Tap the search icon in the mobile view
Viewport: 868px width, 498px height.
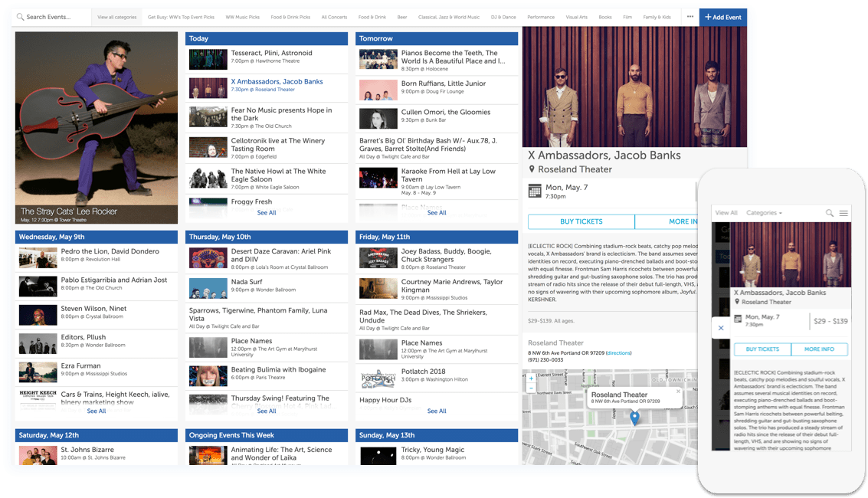click(x=830, y=213)
